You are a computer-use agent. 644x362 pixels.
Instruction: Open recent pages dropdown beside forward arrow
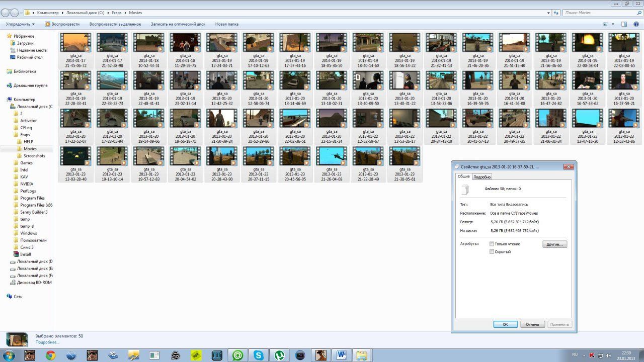click(22, 13)
